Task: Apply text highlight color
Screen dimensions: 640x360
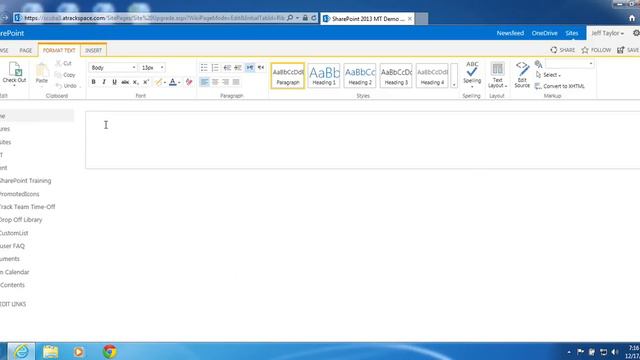Action: (158, 82)
